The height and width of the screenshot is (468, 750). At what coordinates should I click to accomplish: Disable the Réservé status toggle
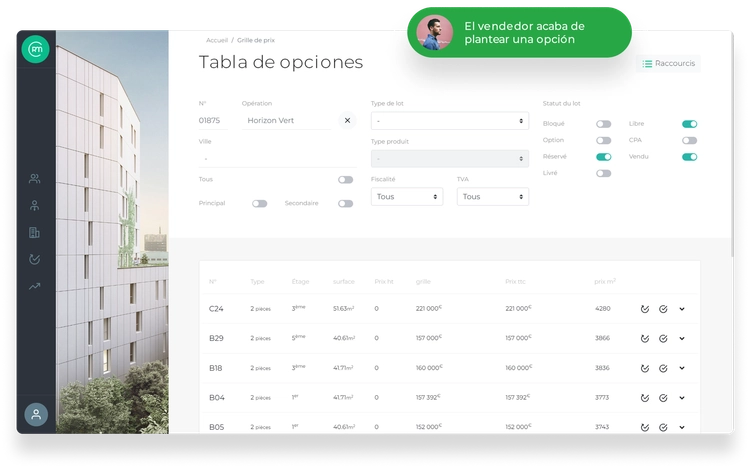click(603, 157)
